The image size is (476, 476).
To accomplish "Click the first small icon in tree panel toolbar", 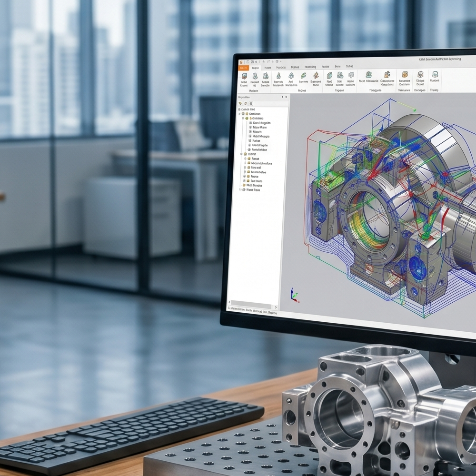I will [240, 103].
